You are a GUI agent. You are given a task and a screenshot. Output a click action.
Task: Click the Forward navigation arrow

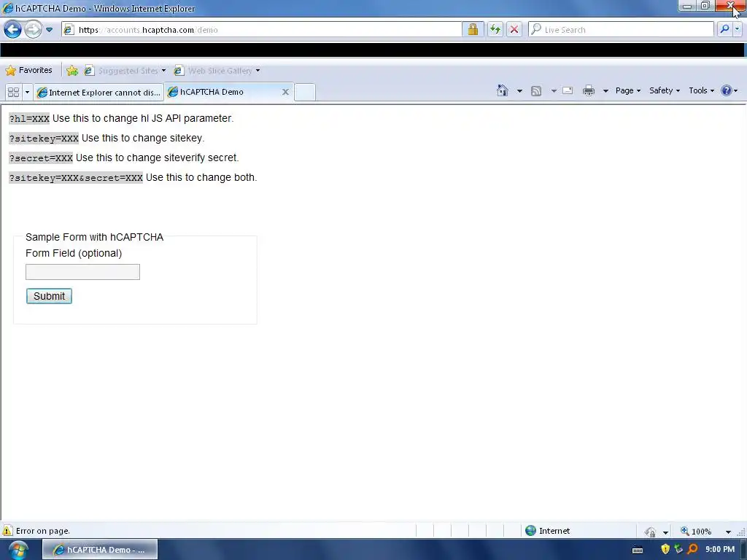tap(33, 29)
